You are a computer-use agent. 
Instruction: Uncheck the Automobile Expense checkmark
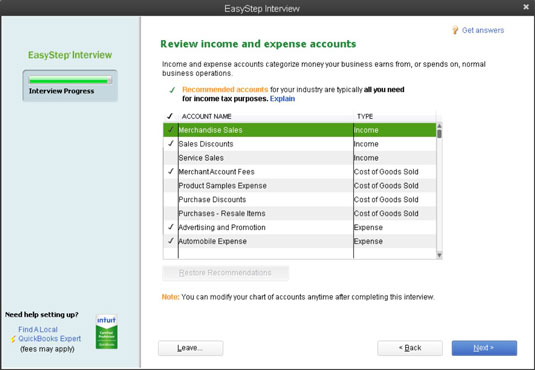(171, 241)
